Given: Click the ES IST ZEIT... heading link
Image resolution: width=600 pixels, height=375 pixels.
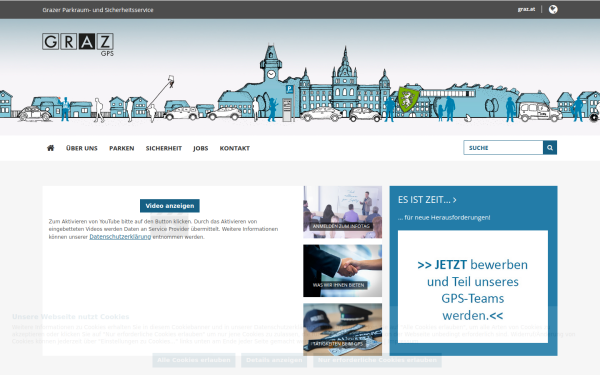Looking at the screenshot, I should (x=427, y=200).
